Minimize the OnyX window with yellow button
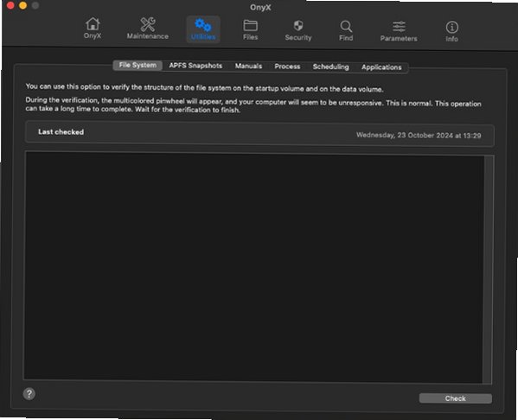Viewport: 518px width, 420px height. pyautogui.click(x=22, y=5)
